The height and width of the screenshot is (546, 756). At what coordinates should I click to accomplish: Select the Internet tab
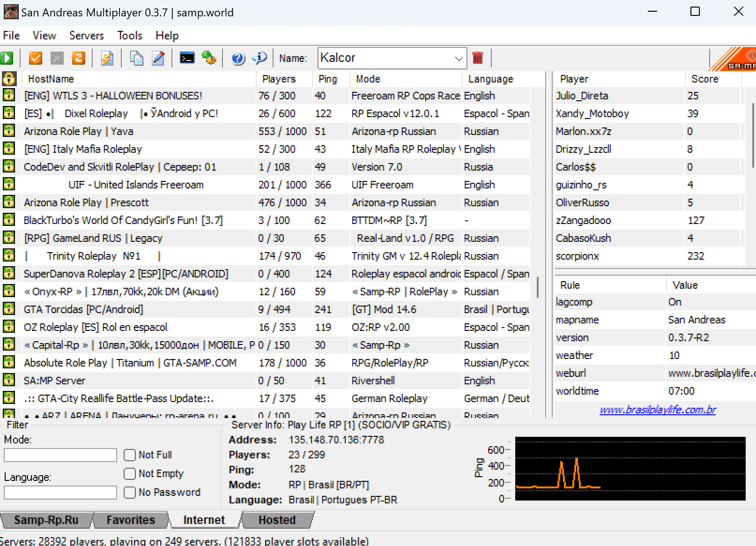point(204,520)
